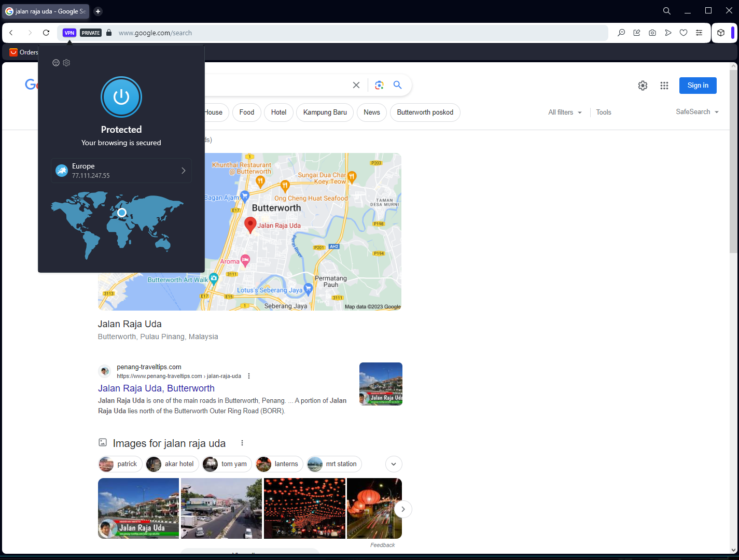Open the road traffic image thumbnail

coord(221,508)
